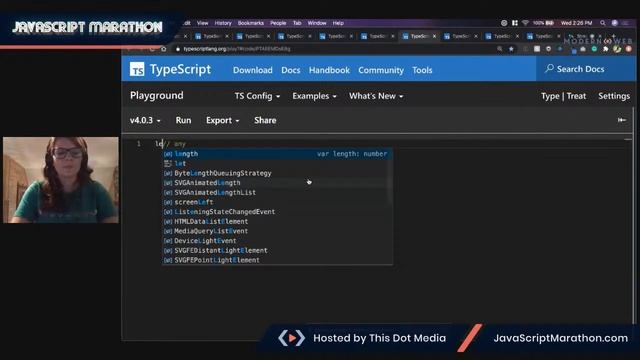
Task: Select 'ListeningStateChangedEvent' suggestion
Action: point(278,212)
